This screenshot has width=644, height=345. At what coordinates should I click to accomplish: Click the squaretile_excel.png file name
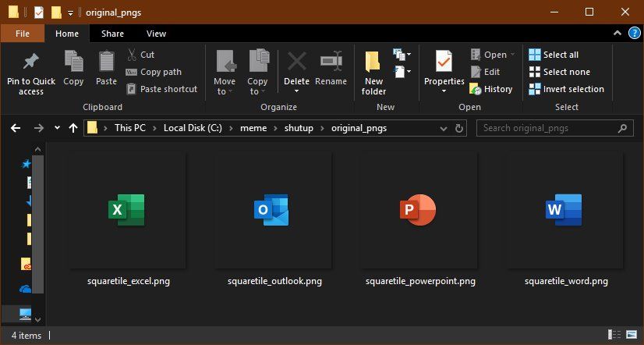point(129,282)
